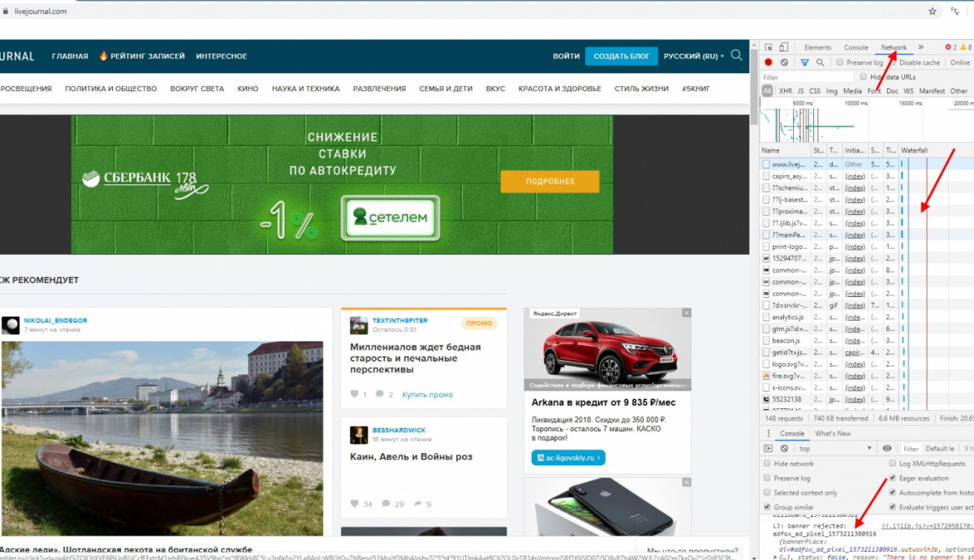Toggle the network filter funnel icon
The height and width of the screenshot is (560, 974).
804,62
